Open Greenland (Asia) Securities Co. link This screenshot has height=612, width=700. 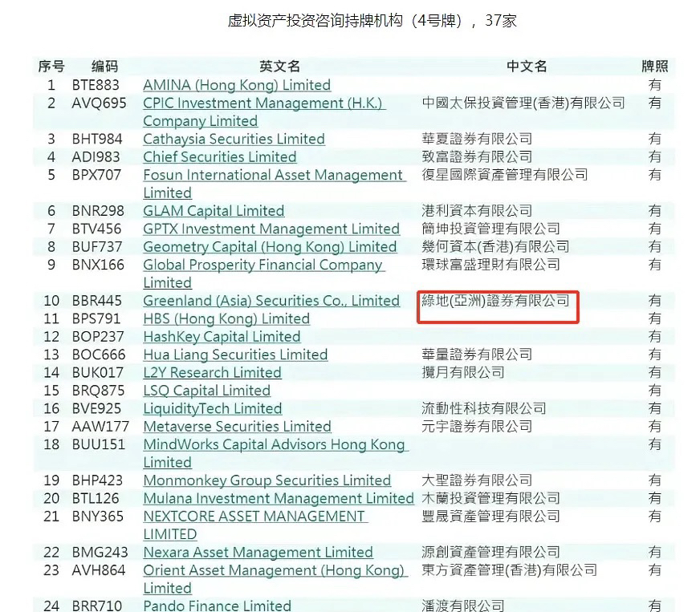pyautogui.click(x=271, y=301)
